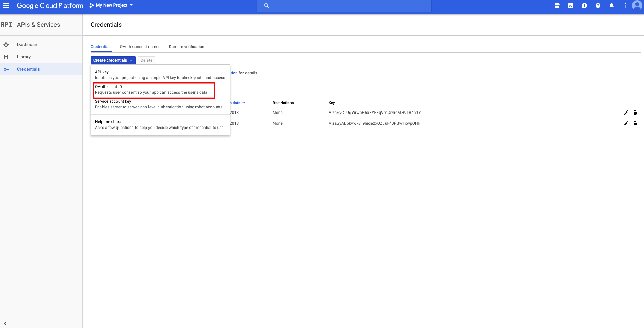
Task: Open Dashboard in the sidebar
Action: 28,45
